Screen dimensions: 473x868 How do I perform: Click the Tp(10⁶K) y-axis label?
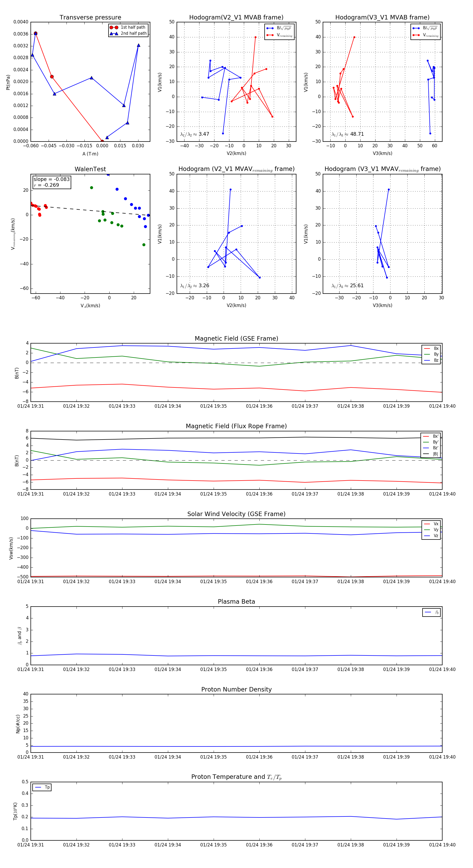(15, 811)
